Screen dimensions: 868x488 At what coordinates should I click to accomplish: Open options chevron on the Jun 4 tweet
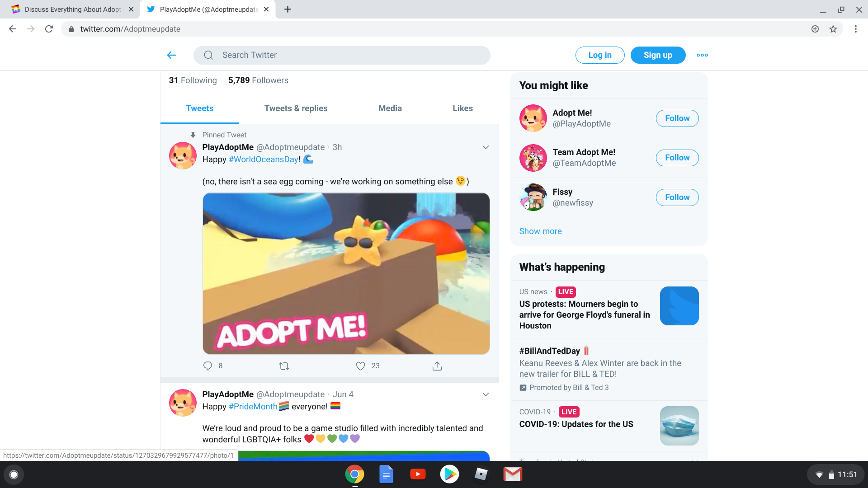point(486,394)
